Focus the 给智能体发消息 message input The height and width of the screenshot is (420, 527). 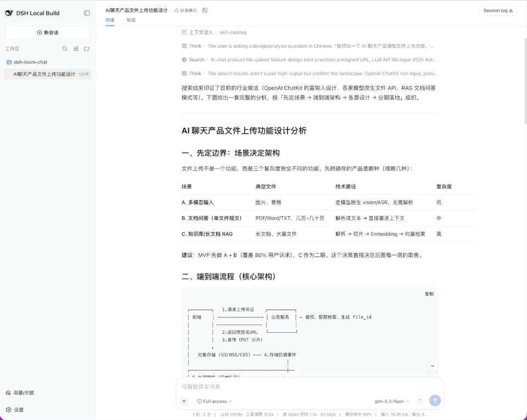(310, 387)
